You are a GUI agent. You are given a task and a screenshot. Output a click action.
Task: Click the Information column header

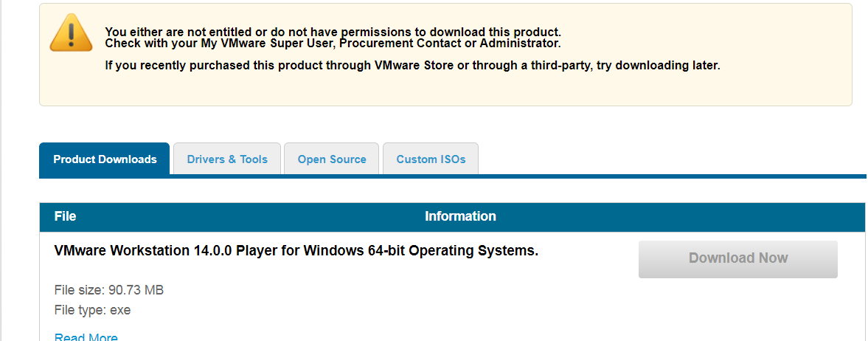tap(460, 216)
